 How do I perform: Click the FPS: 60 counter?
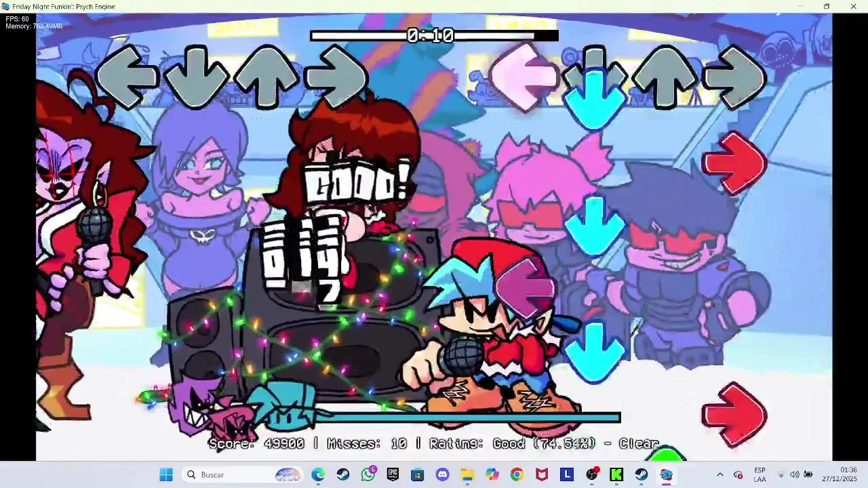17,19
